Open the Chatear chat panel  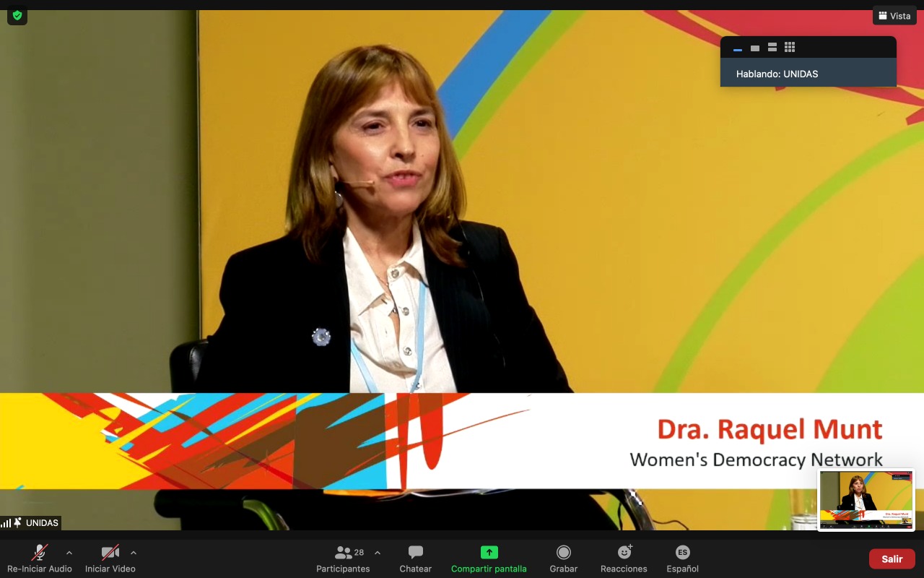416,558
